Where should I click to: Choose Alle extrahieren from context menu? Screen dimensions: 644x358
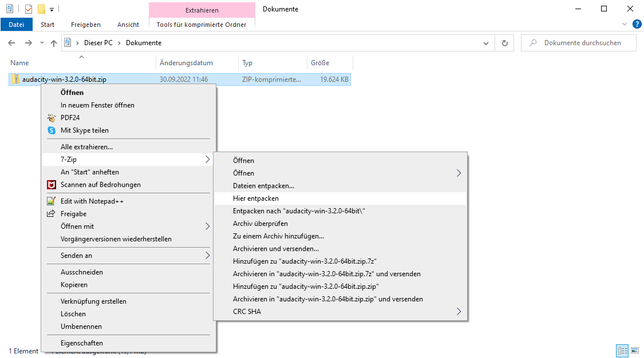coord(86,147)
